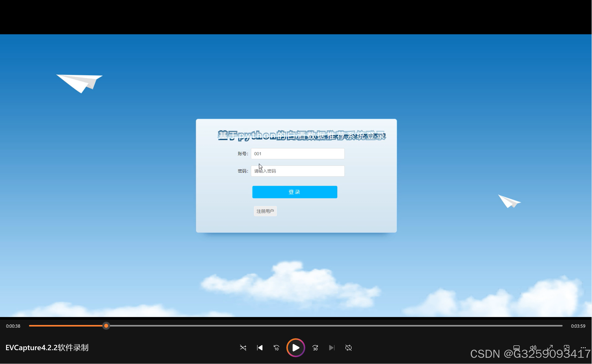Switch to mini player view

click(566, 348)
